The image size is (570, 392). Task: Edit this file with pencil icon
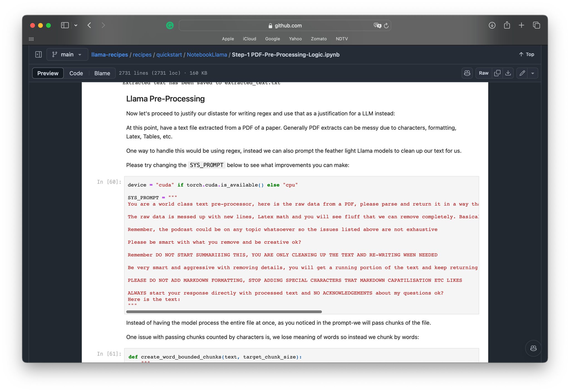[x=522, y=73]
